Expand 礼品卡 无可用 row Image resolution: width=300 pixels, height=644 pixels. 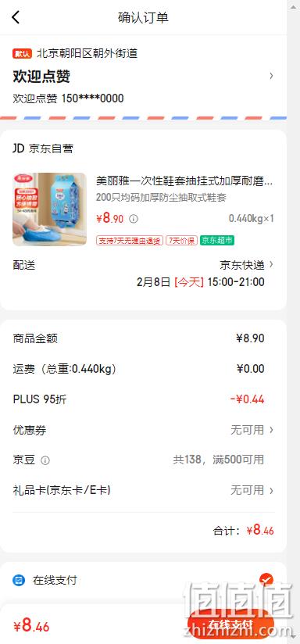click(x=144, y=490)
